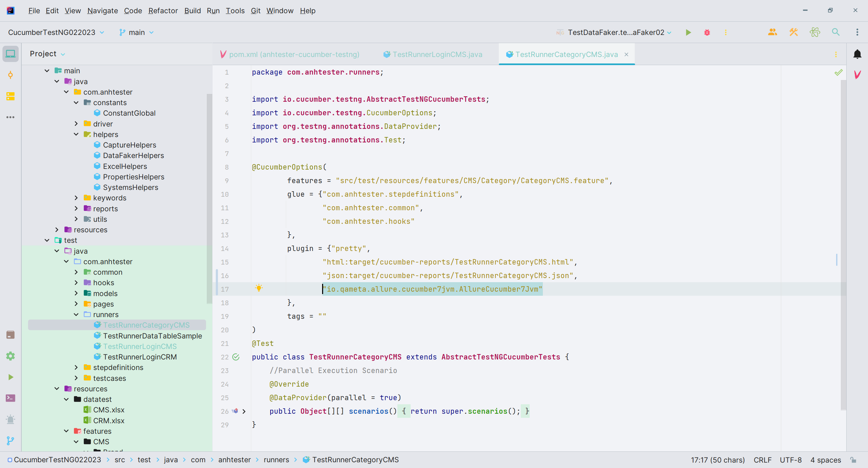Open the Maven tool window icon
Image resolution: width=868 pixels, height=468 pixels.
(857, 75)
